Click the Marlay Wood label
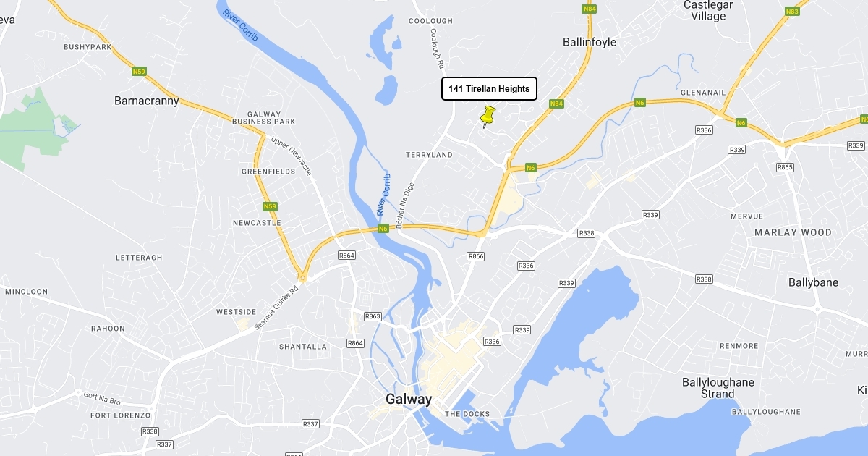Viewport: 868px width, 456px height. click(x=793, y=232)
